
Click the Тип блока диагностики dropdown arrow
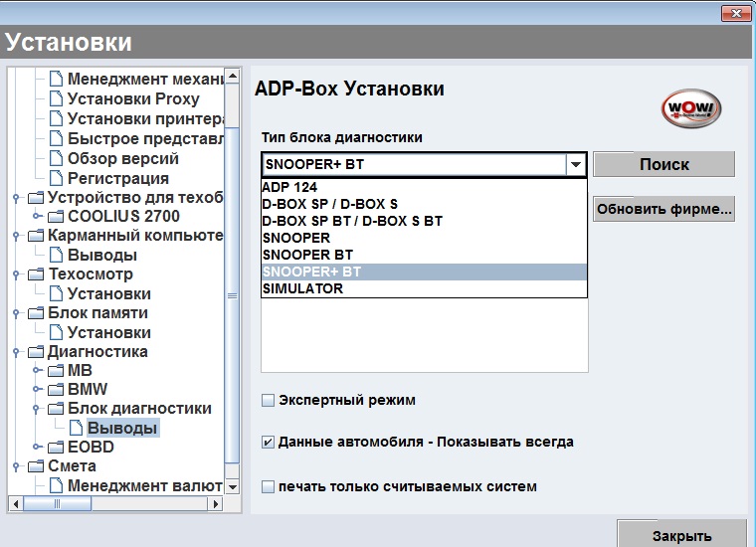575,165
